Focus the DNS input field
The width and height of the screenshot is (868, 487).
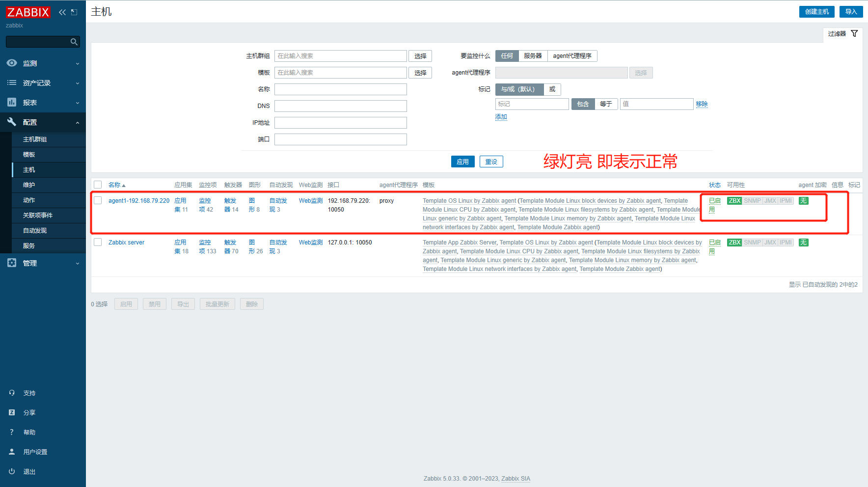(341, 106)
